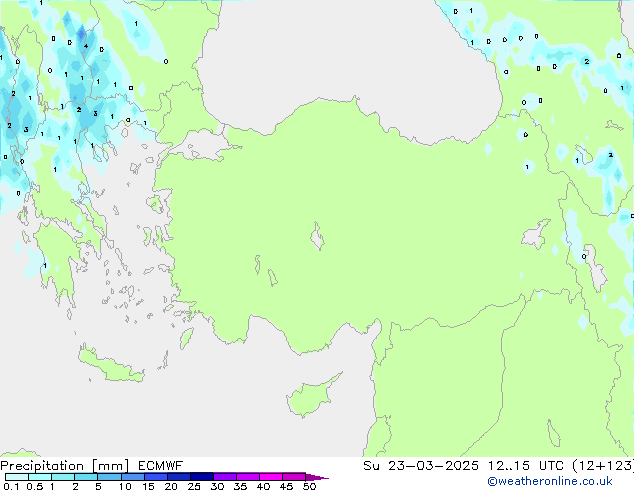Click the 2–5 mm legend swatch
Screen dimensions: 634x490
coord(86,477)
